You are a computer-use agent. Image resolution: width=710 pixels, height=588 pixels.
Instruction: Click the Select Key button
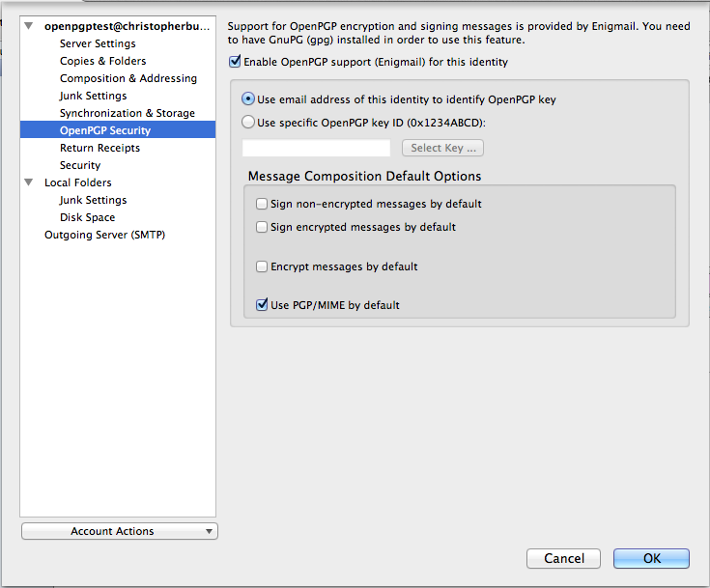click(x=442, y=148)
